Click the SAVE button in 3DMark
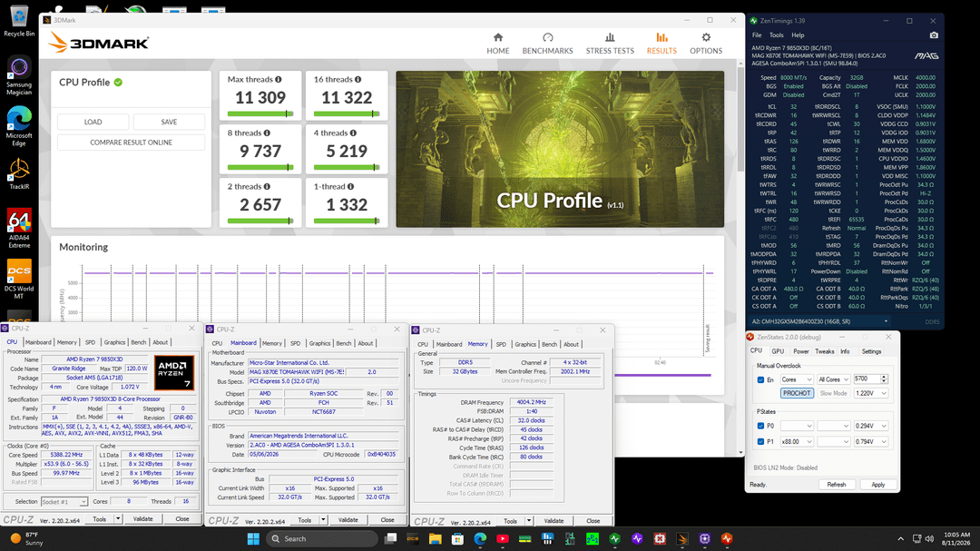Image resolution: width=980 pixels, height=551 pixels. click(169, 122)
